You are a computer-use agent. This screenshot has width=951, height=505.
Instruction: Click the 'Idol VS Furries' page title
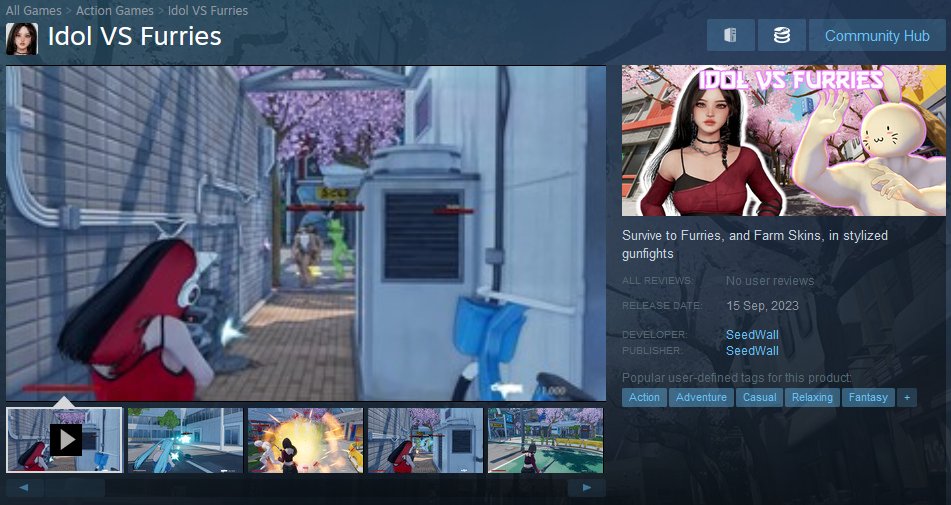[134, 36]
